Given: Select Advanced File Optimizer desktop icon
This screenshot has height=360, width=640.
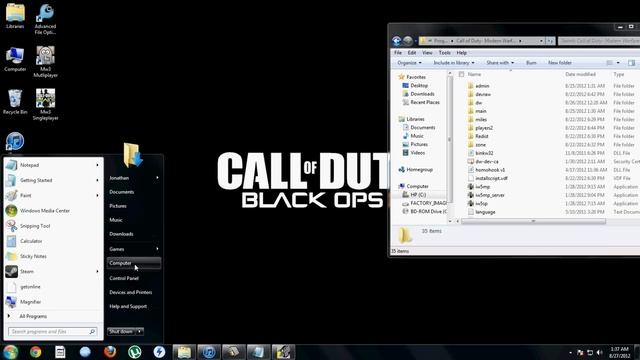Looking at the screenshot, I should coord(45,19).
